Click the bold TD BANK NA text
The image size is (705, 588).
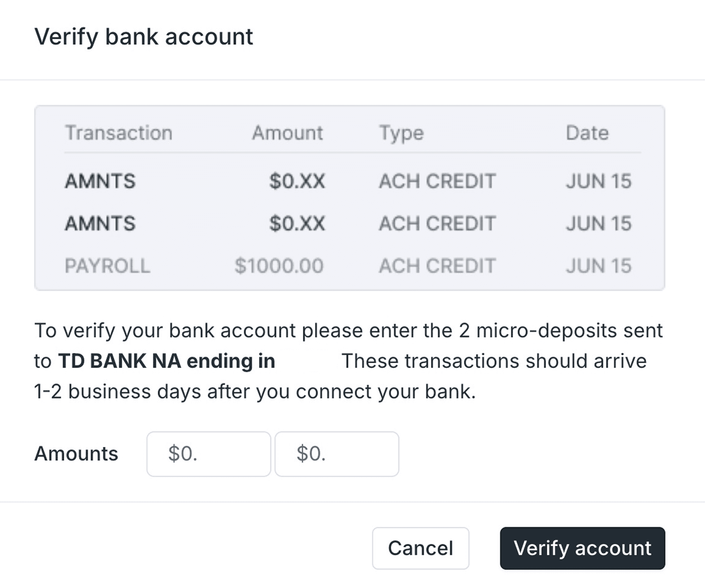(x=120, y=361)
